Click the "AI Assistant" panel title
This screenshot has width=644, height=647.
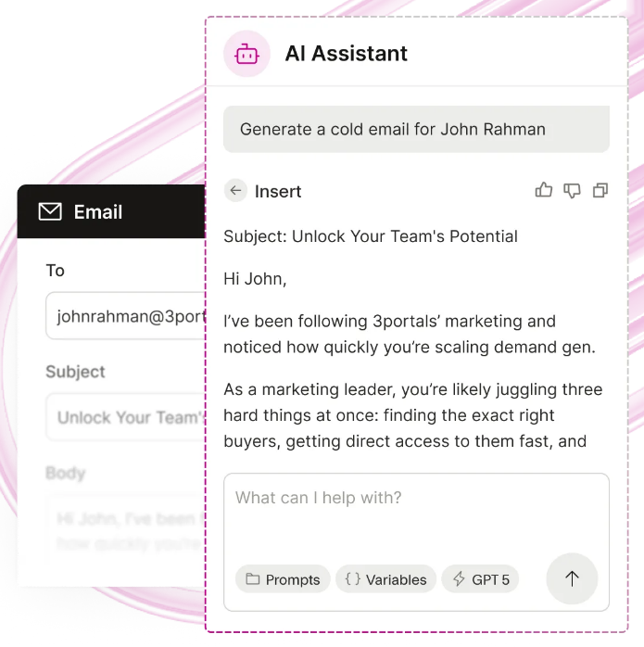click(x=347, y=54)
